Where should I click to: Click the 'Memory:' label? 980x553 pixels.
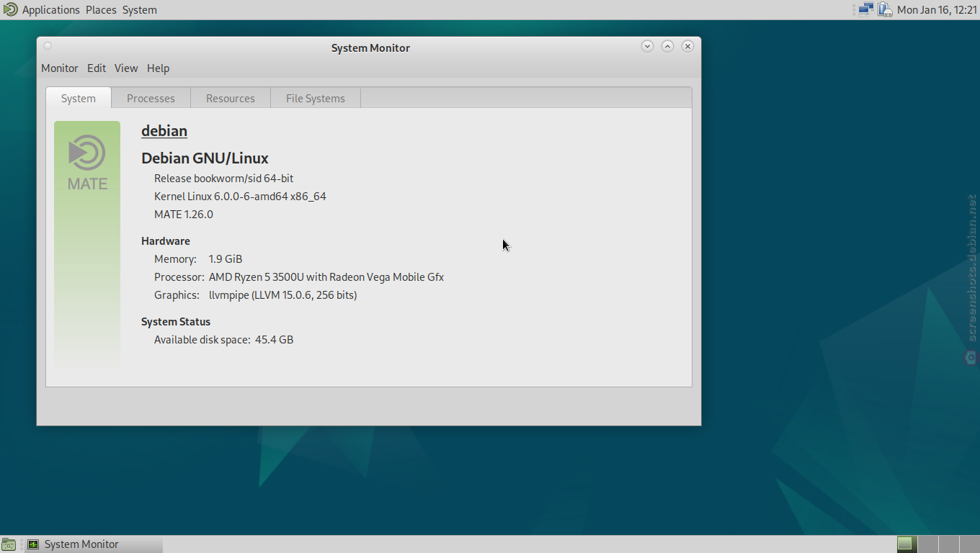(x=175, y=259)
